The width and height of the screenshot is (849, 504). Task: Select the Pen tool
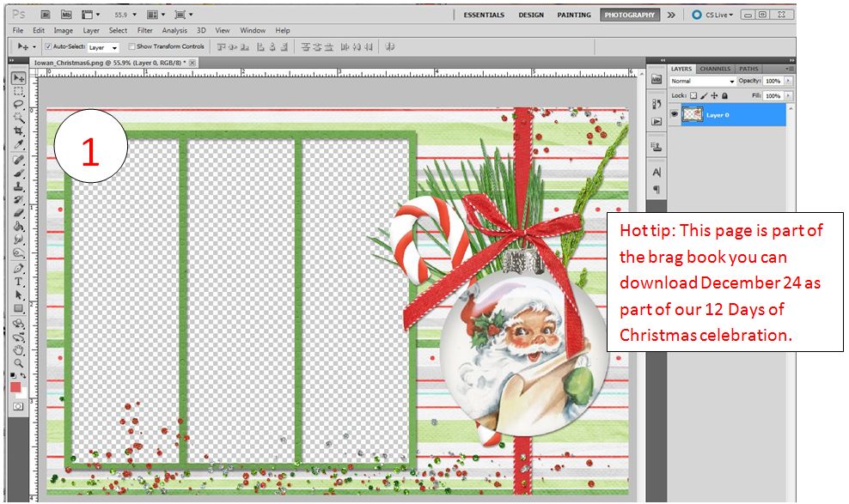18,268
